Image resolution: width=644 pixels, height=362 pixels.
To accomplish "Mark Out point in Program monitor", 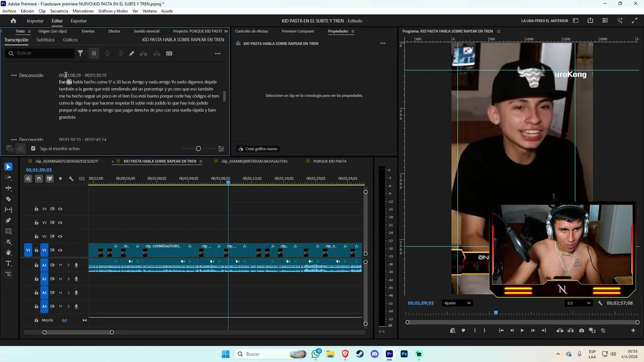I will 485,330.
